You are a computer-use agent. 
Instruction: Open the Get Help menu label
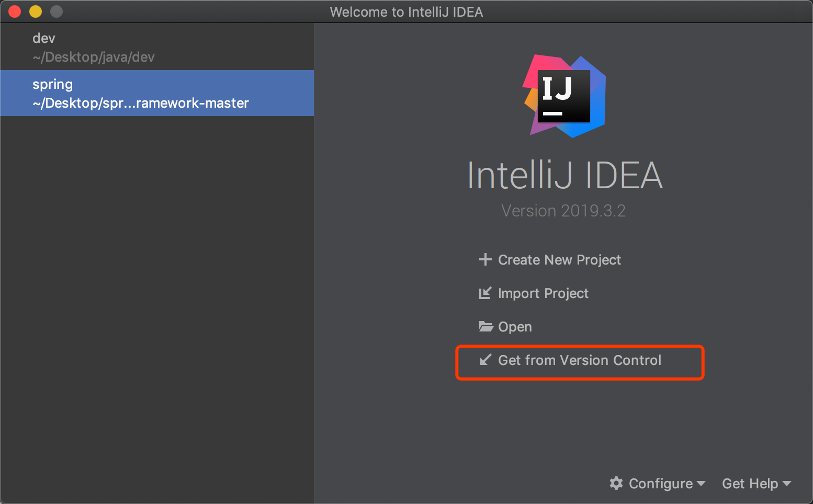pyautogui.click(x=750, y=484)
